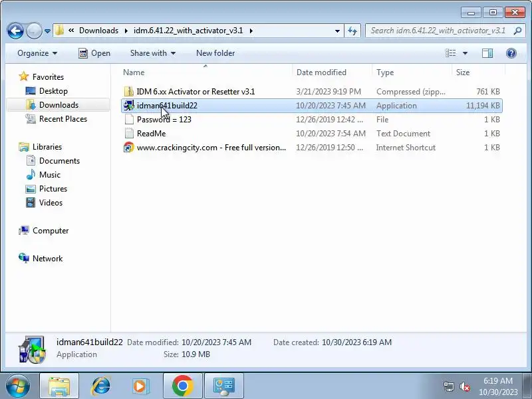Open Documents library
Image resolution: width=532 pixels, height=399 pixels.
point(59,161)
